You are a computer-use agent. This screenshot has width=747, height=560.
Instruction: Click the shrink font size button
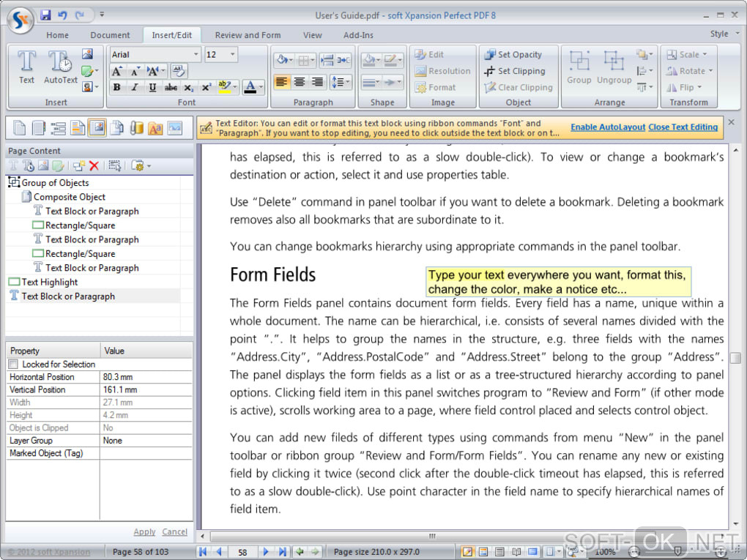[x=135, y=72]
